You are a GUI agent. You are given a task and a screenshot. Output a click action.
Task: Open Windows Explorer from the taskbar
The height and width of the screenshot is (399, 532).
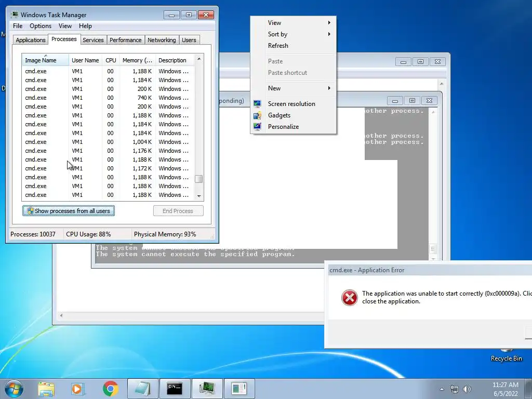click(x=46, y=389)
